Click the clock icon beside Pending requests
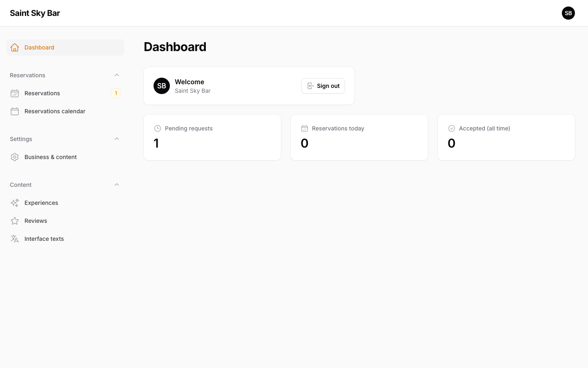This screenshot has height=368, width=588. (x=158, y=128)
